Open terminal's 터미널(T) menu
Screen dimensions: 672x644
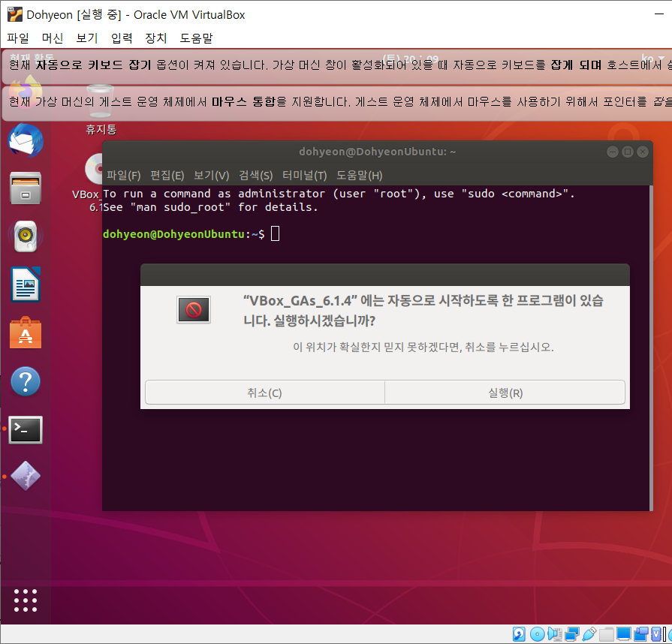304,175
